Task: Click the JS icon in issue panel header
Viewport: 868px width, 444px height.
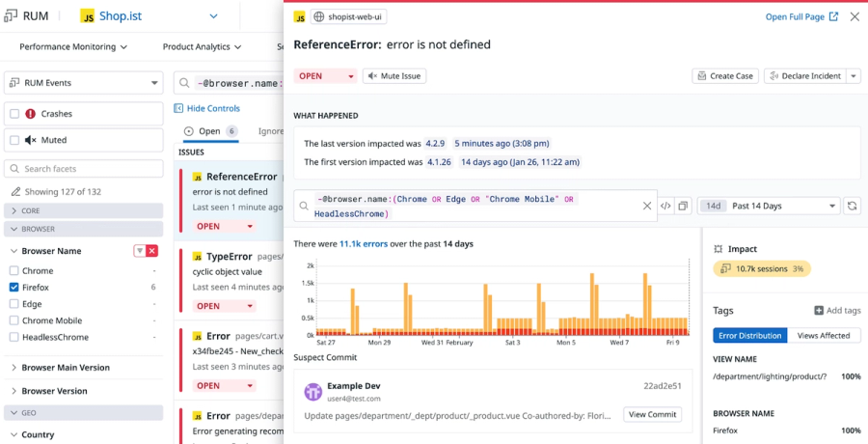Action: (300, 17)
